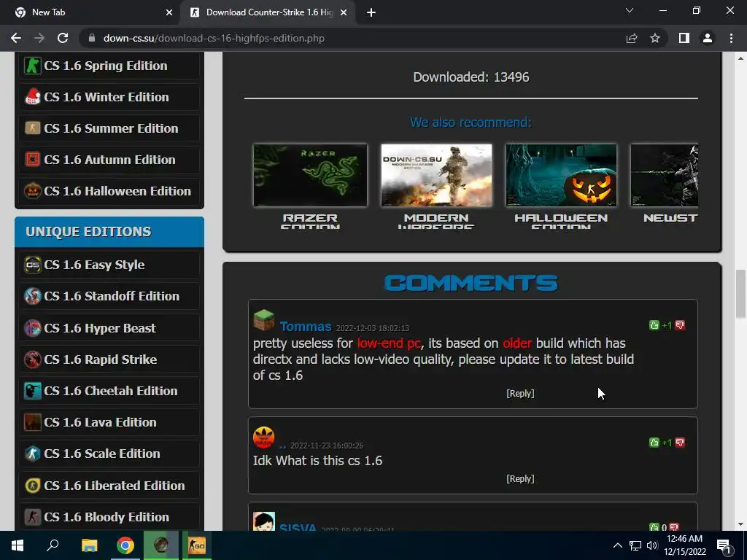Click the Cheetah Edition icon
The height and width of the screenshot is (560, 747).
32,391
